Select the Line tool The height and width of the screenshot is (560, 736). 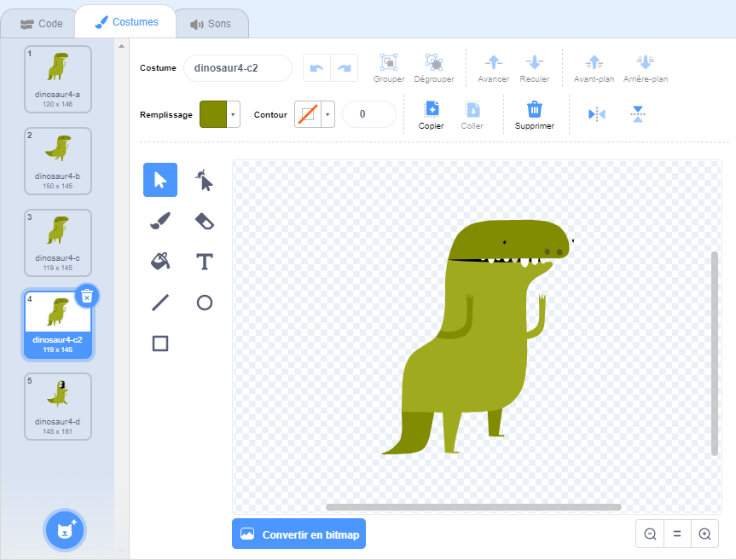[160, 303]
